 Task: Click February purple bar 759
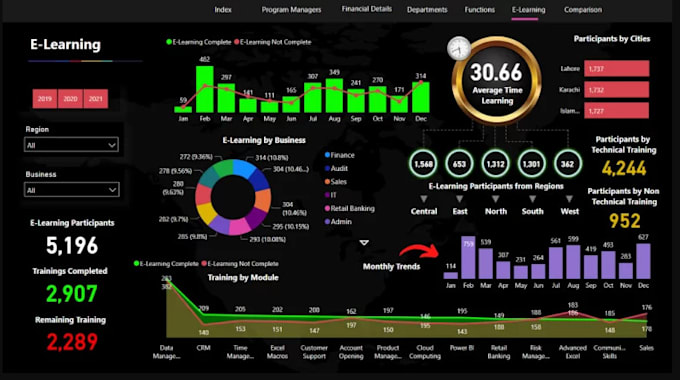(468, 257)
